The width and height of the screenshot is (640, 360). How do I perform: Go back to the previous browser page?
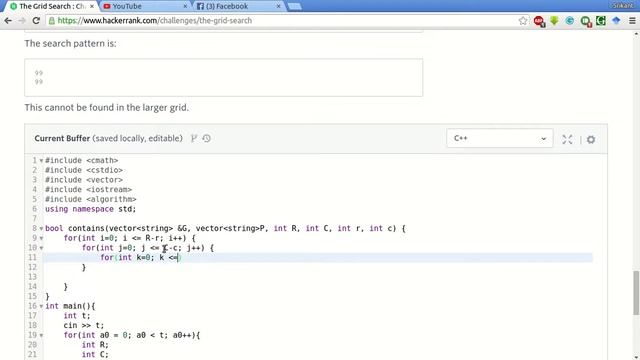8,21
